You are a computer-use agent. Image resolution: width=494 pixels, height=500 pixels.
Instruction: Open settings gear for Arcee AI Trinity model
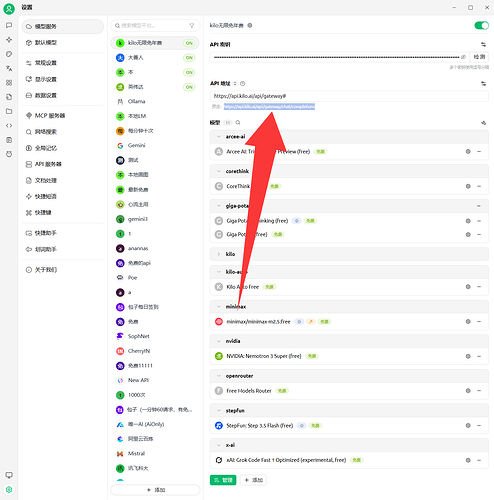(468, 152)
